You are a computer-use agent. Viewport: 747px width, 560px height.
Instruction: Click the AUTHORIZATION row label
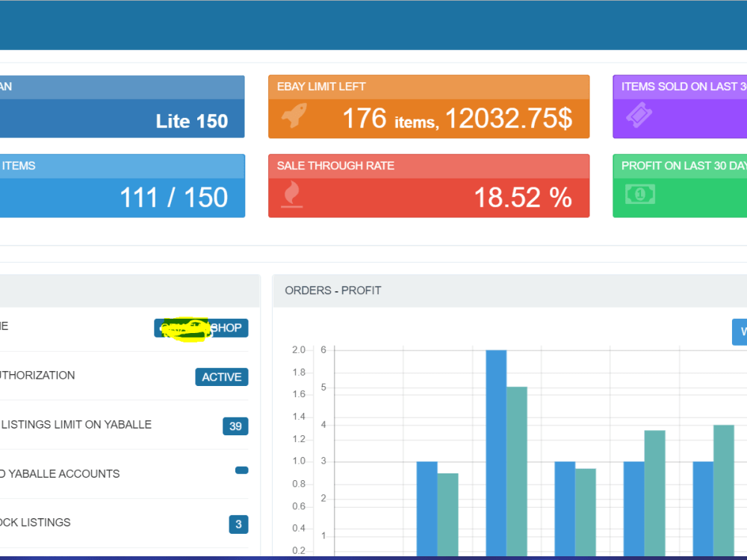(x=37, y=376)
